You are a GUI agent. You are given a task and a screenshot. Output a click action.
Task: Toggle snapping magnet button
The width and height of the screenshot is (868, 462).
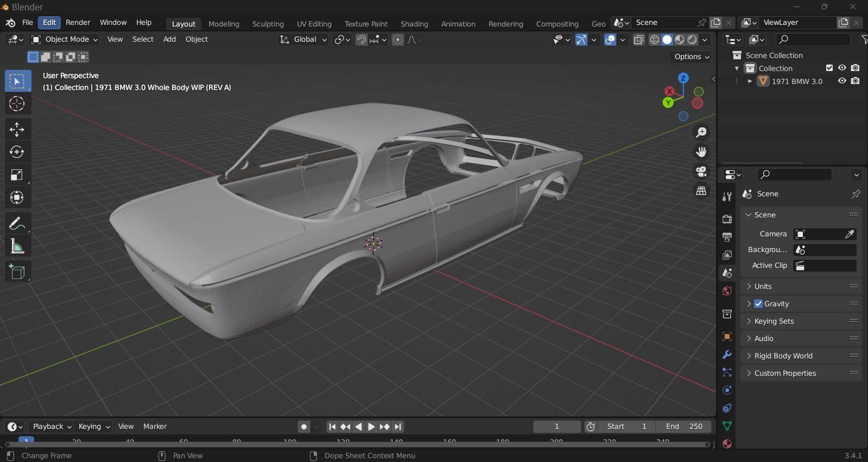361,40
